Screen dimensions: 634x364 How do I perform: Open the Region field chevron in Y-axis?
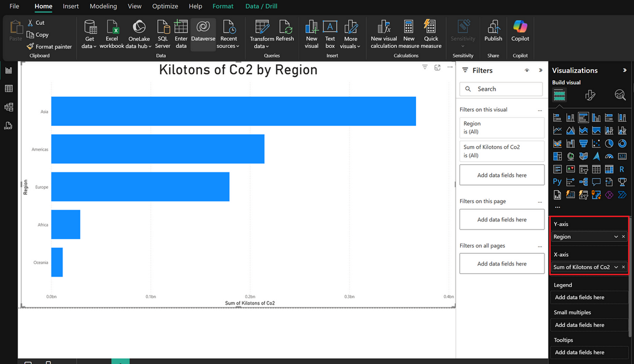pos(616,237)
